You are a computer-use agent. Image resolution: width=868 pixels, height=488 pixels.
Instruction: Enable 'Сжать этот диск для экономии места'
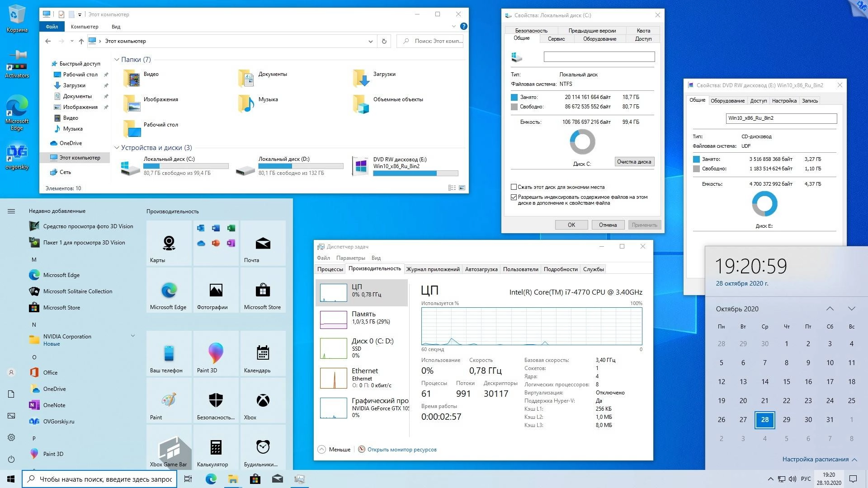pos(514,187)
